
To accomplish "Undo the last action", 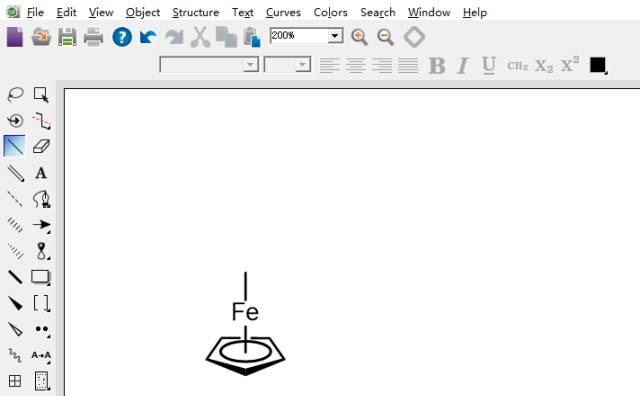I will [148, 37].
